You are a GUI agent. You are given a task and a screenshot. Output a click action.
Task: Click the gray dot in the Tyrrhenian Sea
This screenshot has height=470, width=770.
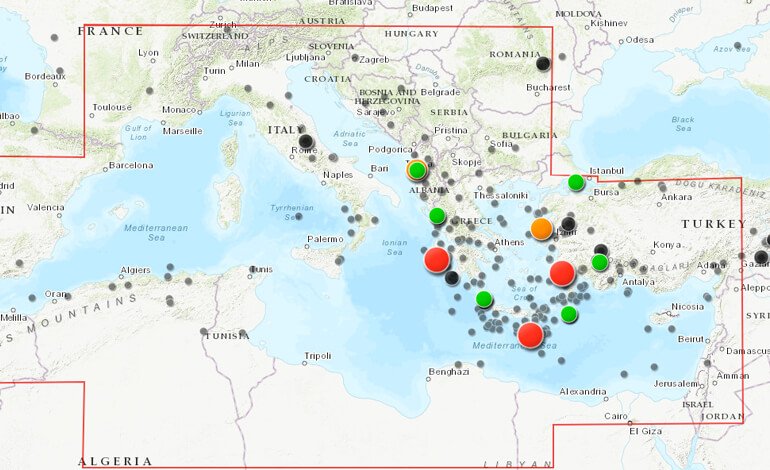299,217
